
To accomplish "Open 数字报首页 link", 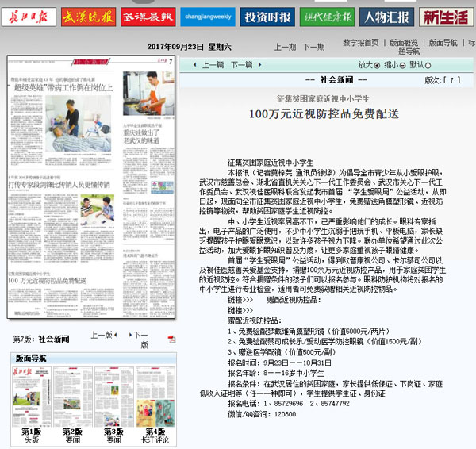I will (x=361, y=43).
